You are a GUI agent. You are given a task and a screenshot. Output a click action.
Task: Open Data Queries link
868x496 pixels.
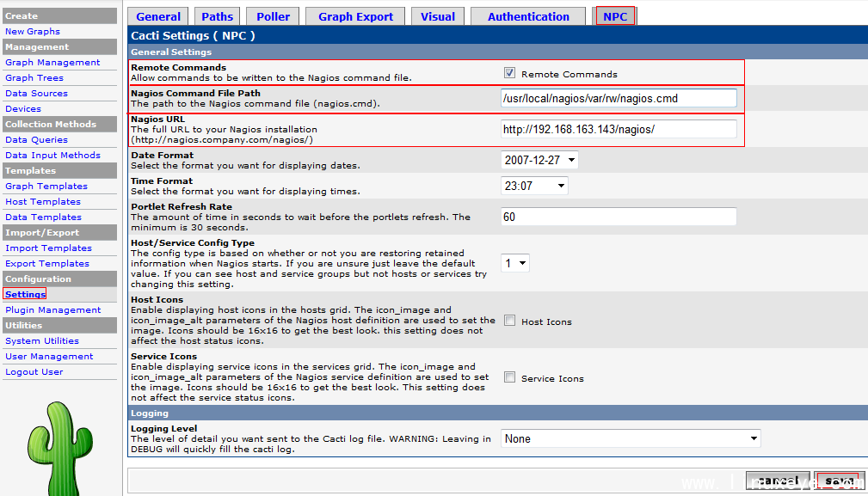pyautogui.click(x=36, y=140)
